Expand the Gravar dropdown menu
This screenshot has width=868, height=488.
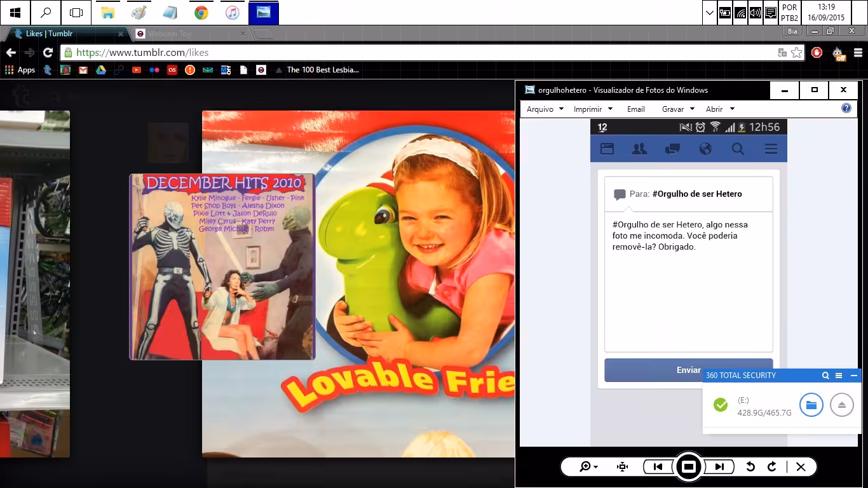coord(678,109)
